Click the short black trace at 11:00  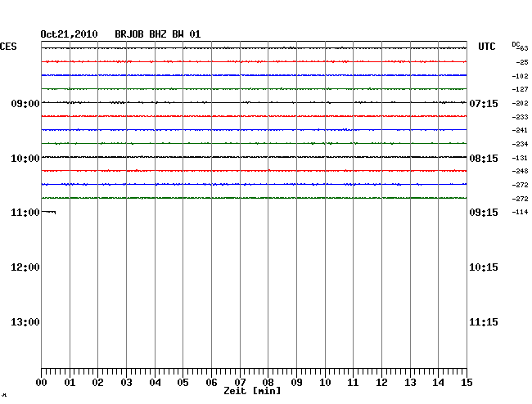(48, 212)
